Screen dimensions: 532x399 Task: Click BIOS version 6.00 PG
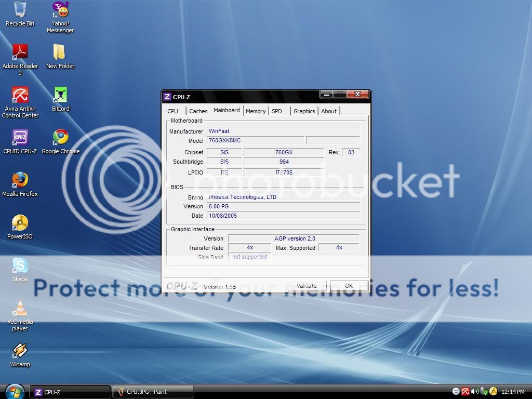(x=283, y=206)
